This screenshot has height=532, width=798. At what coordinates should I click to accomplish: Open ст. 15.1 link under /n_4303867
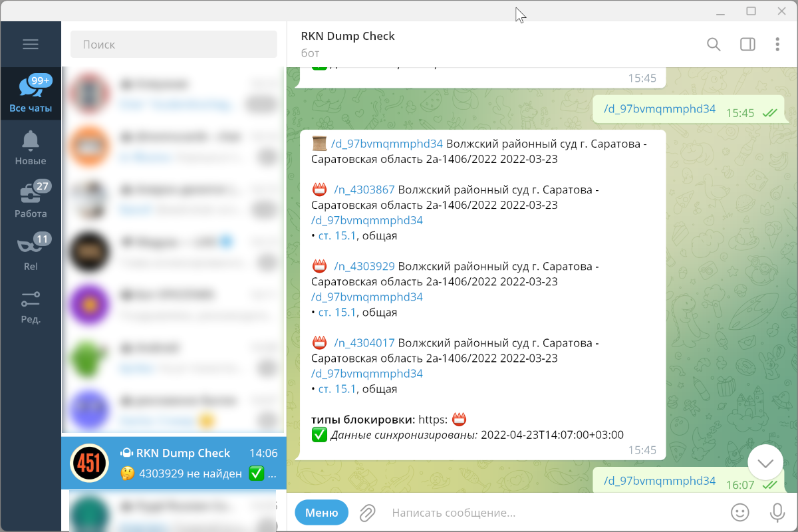337,235
